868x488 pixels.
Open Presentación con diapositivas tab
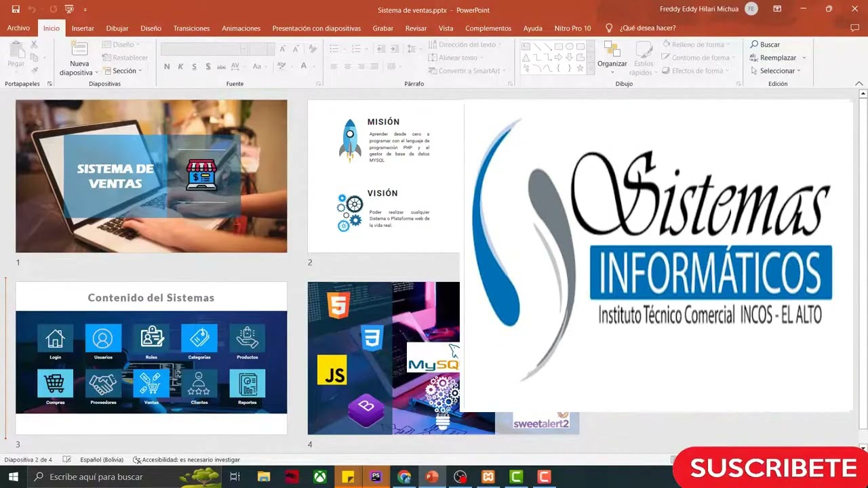click(x=316, y=28)
